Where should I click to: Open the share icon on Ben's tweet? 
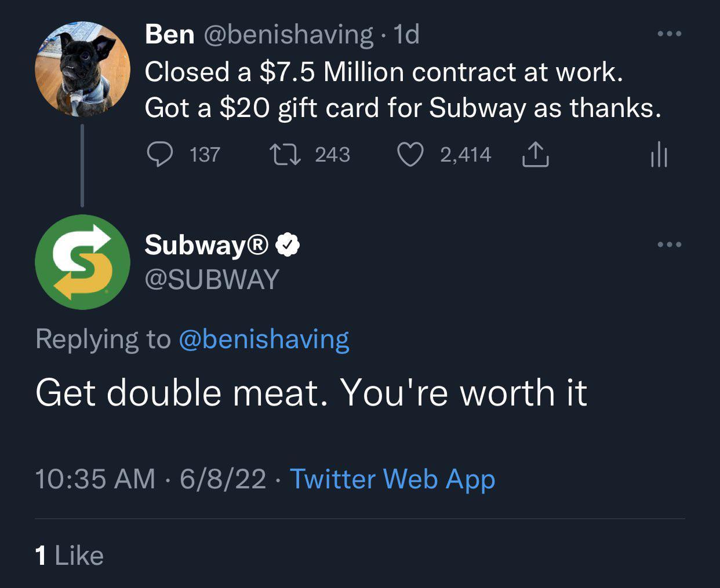pyautogui.click(x=535, y=154)
